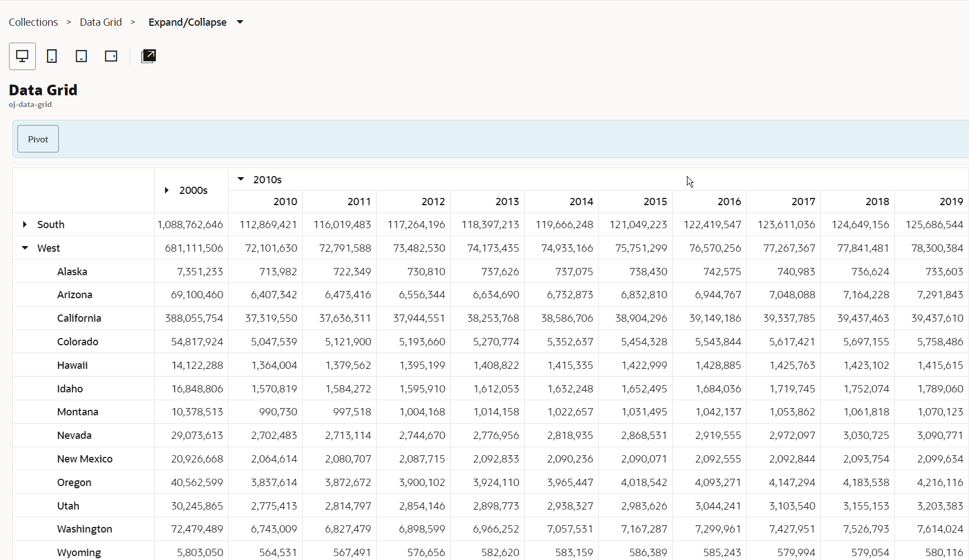Select the tablet portrait preview icon
Viewport: 969px width, 560px height.
[81, 56]
